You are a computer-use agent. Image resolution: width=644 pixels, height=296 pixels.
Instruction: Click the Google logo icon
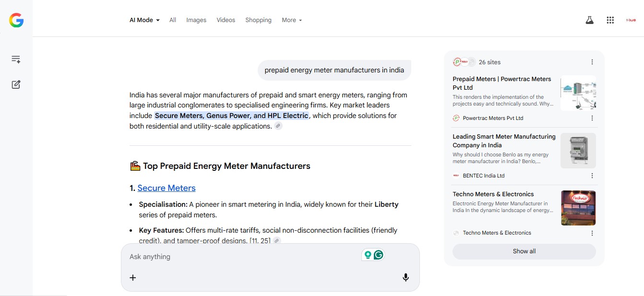[16, 20]
